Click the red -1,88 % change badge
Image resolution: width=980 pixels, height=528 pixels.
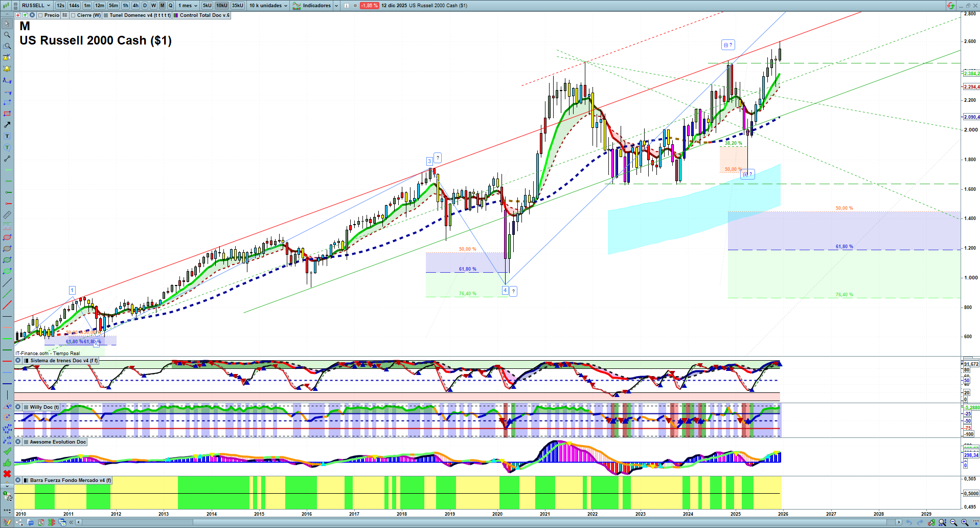click(x=369, y=6)
